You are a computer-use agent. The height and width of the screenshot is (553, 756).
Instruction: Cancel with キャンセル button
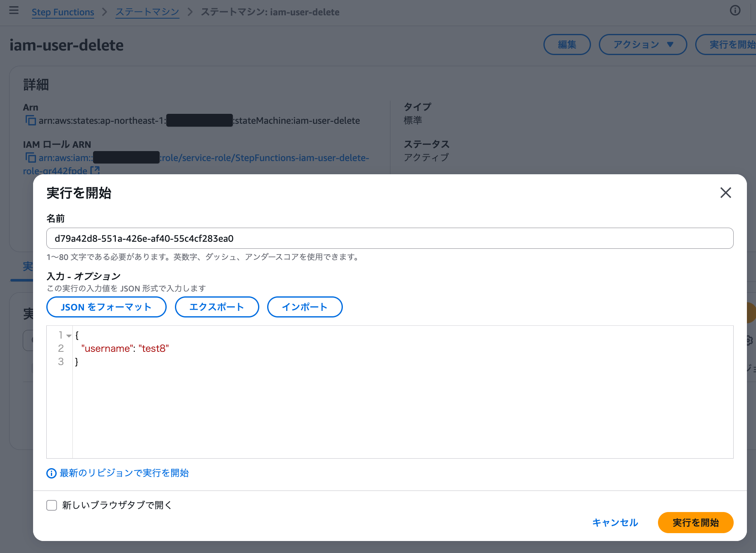click(x=615, y=522)
